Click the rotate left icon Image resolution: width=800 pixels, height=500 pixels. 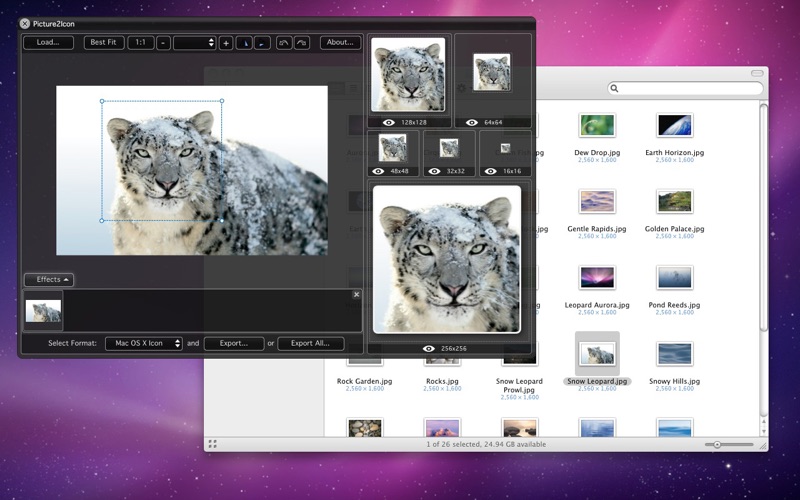coord(284,43)
